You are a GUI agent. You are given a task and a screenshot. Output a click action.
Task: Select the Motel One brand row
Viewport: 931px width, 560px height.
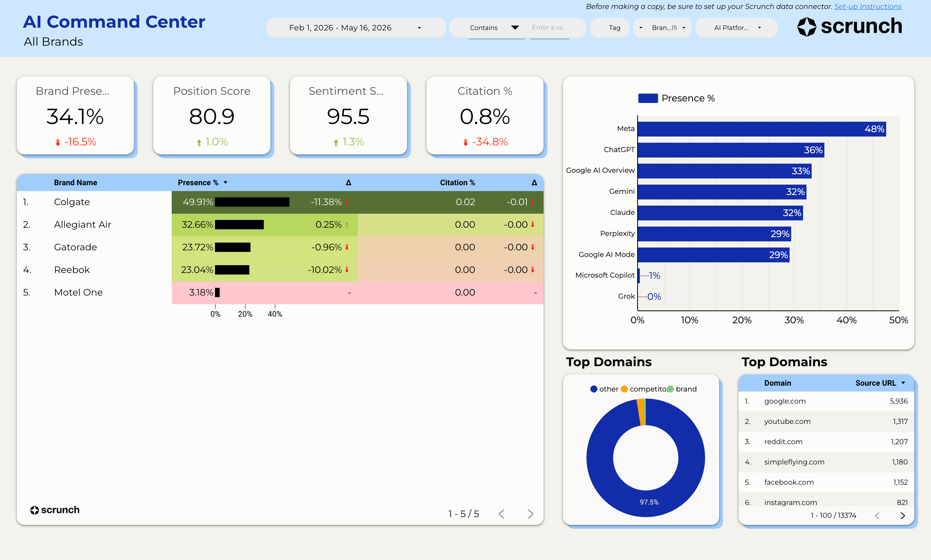click(x=280, y=292)
